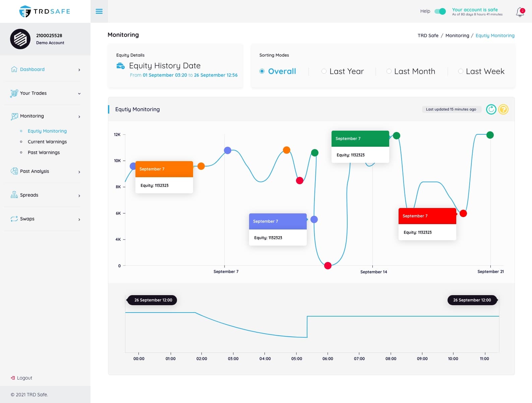Select the Overall sorting mode

pos(278,71)
